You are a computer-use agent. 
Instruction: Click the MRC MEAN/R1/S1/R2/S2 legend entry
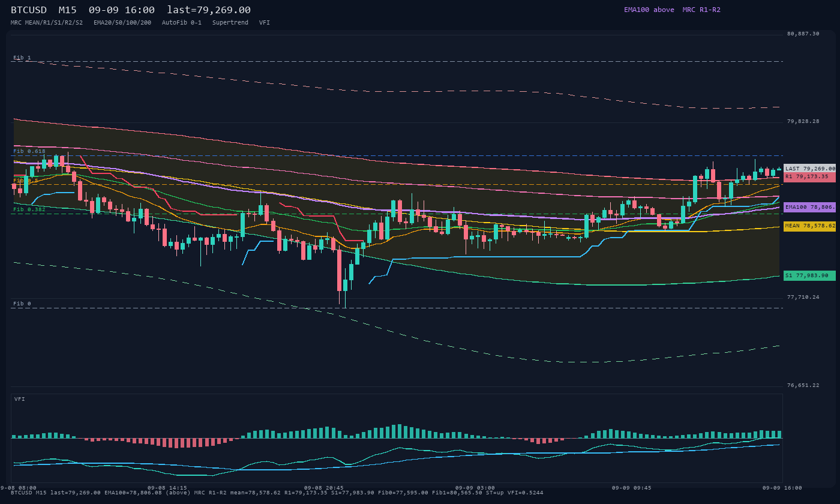pyautogui.click(x=47, y=22)
